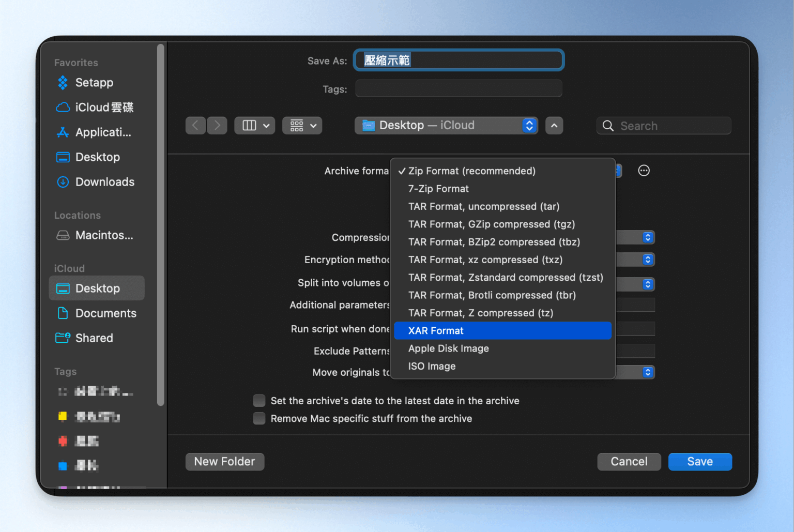
Task: Select XAR Format from the list
Action: pos(502,330)
